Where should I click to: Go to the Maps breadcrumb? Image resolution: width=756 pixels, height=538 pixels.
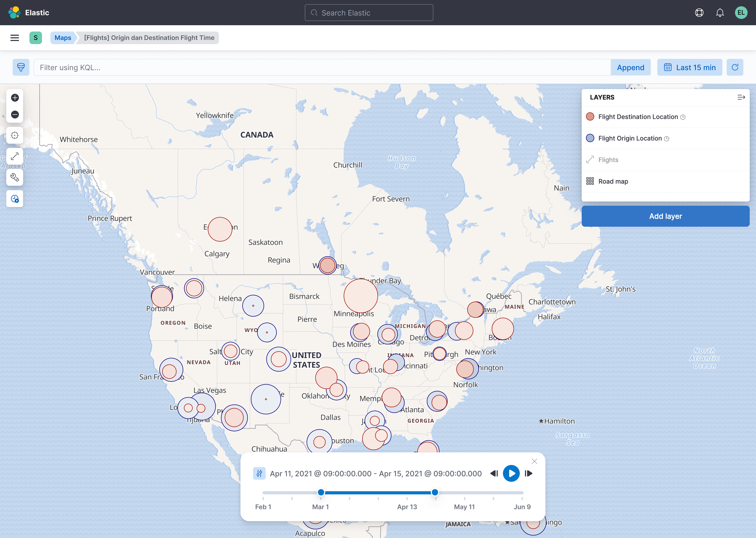(62, 38)
